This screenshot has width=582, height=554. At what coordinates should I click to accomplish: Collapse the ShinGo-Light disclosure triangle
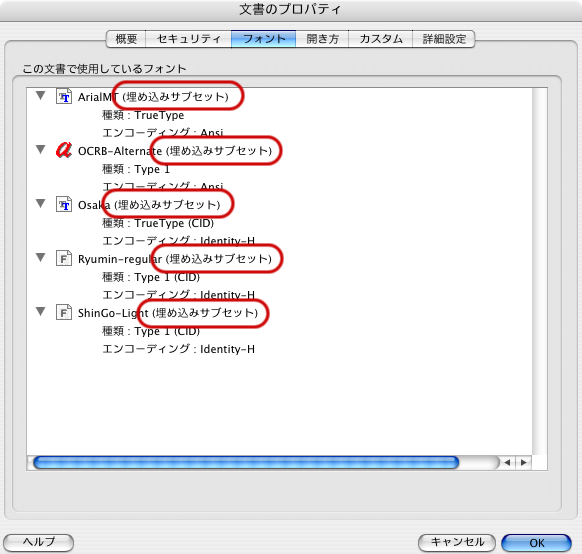coord(40,312)
